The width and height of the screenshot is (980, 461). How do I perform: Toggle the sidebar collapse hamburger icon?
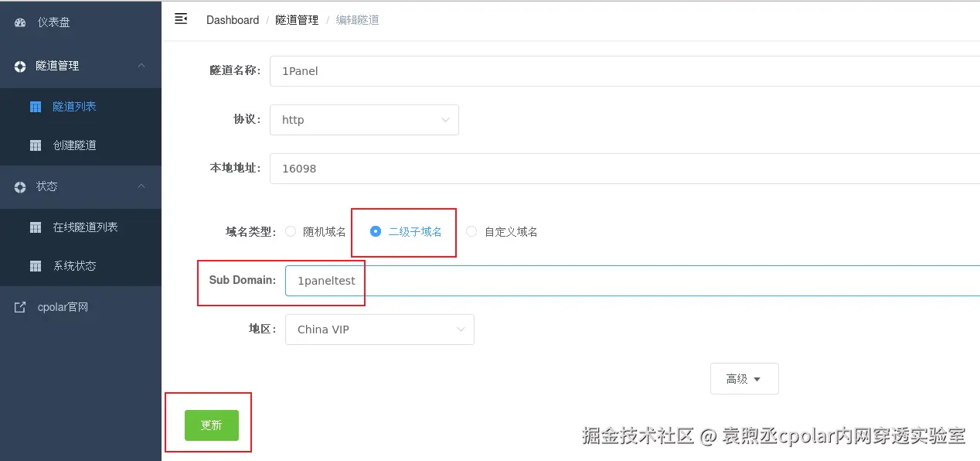tap(181, 19)
